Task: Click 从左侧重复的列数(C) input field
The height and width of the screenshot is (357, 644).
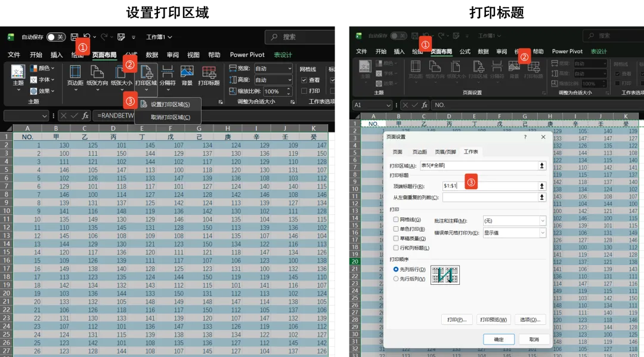Action: click(490, 197)
